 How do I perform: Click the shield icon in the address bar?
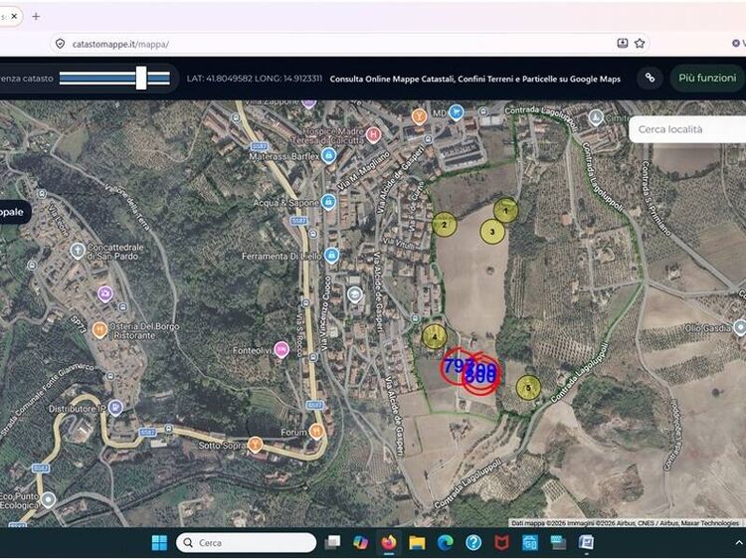coord(60,44)
